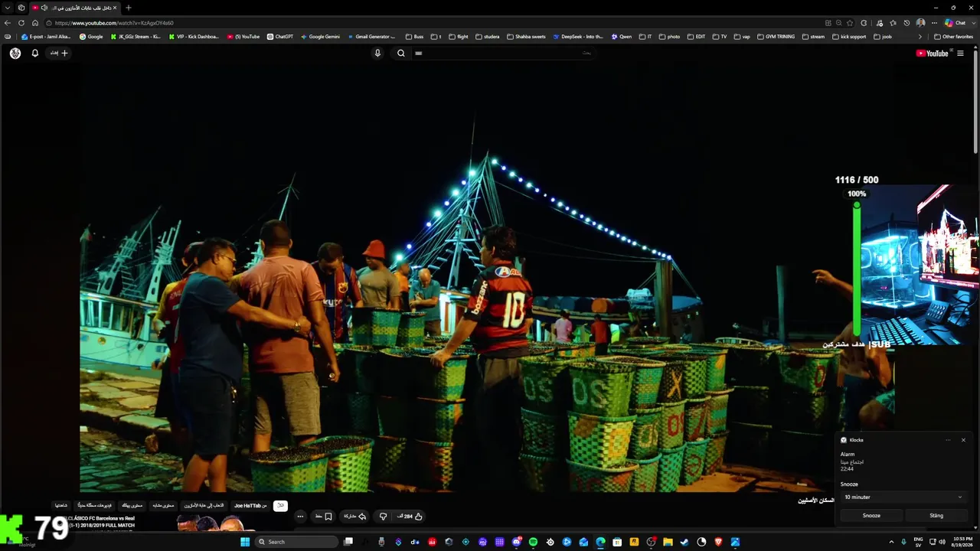The image size is (980, 551).
Task: Click the Snooze alarm button
Action: point(871,516)
